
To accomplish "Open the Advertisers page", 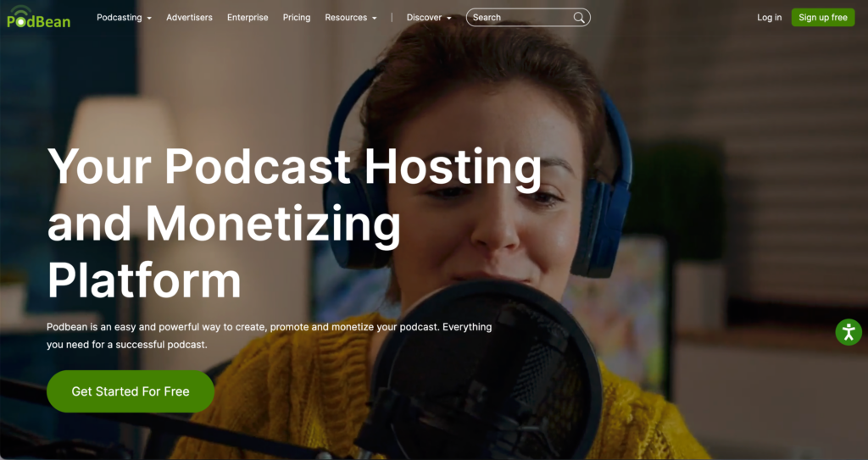I will click(189, 18).
